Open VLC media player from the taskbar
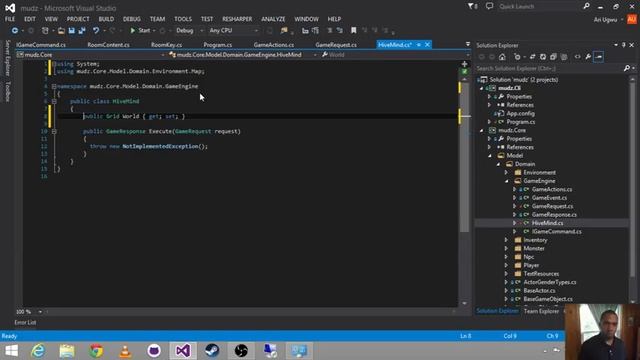Screen dimensions: 640x360 pos(125,351)
